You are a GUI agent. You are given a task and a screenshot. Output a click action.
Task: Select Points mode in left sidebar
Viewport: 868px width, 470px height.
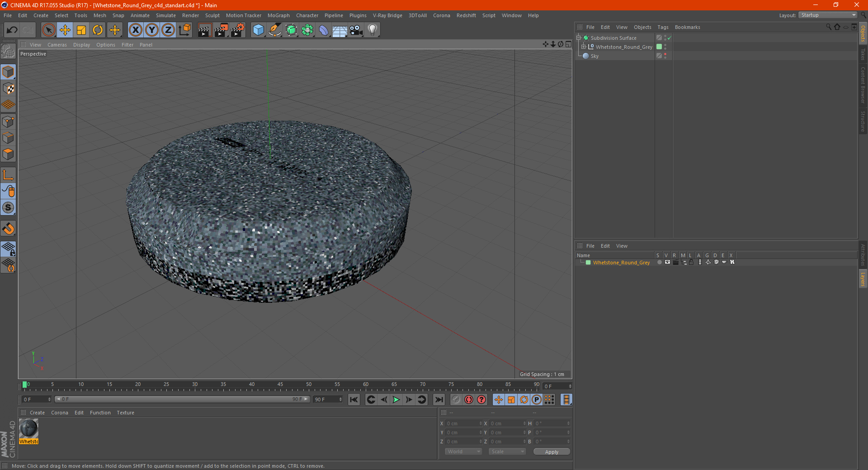[x=9, y=122]
